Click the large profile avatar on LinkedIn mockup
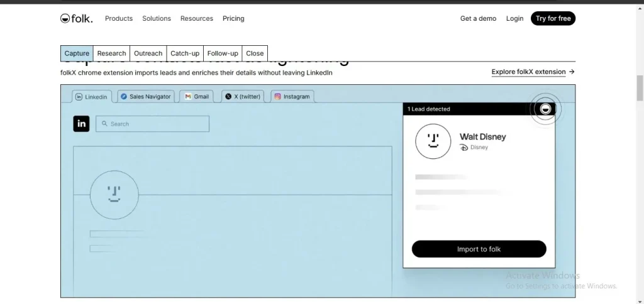644x304 pixels. tap(114, 195)
